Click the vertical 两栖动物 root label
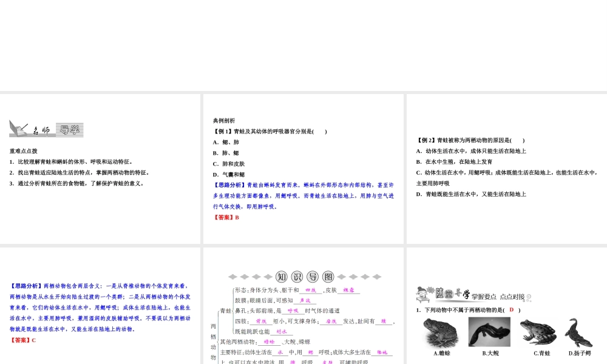The width and height of the screenshot is (607, 364). coord(213,342)
